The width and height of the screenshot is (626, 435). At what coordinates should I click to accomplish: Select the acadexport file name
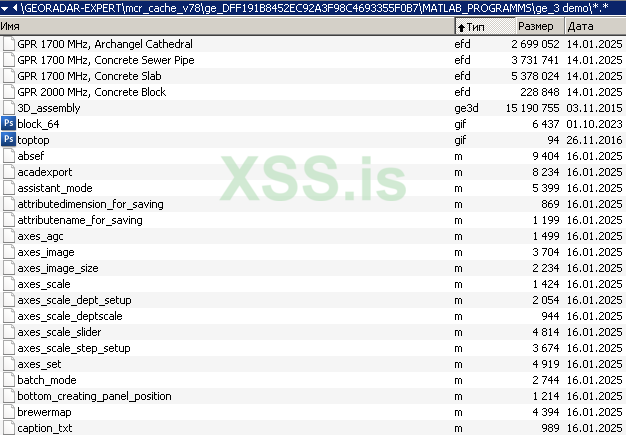tap(45, 172)
